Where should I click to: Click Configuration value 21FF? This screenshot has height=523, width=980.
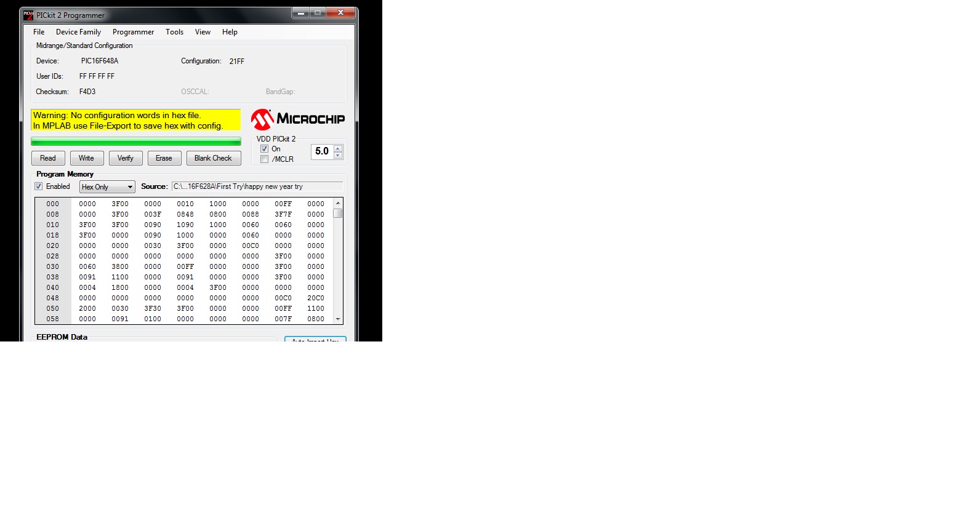tap(237, 62)
